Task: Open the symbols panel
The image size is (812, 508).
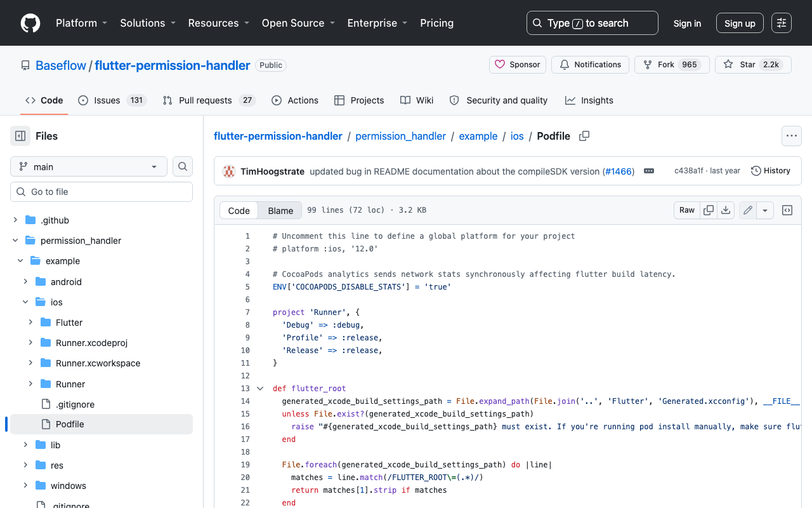Action: pos(787,210)
